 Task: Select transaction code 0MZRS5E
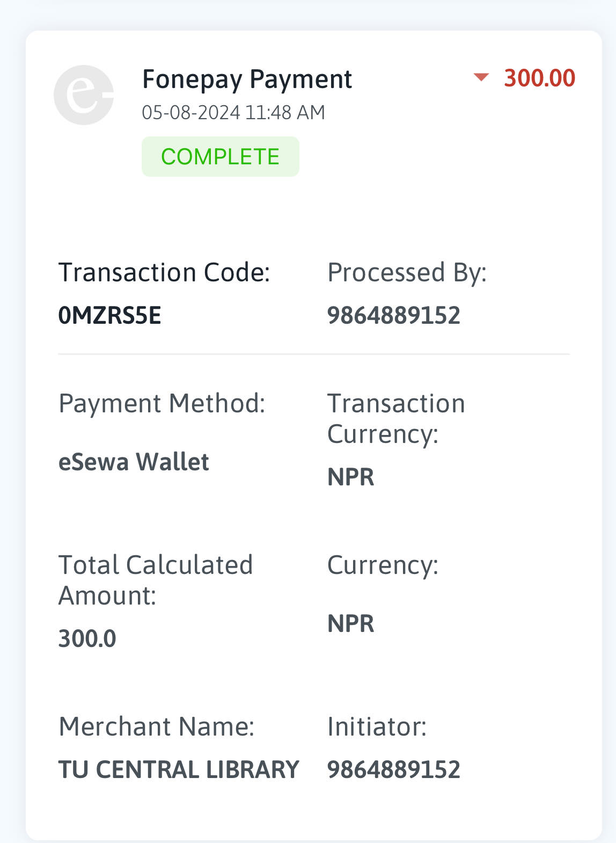pos(109,315)
